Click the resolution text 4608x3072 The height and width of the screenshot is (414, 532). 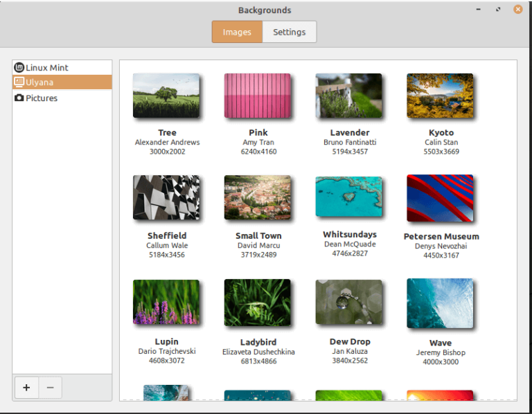[x=166, y=361]
